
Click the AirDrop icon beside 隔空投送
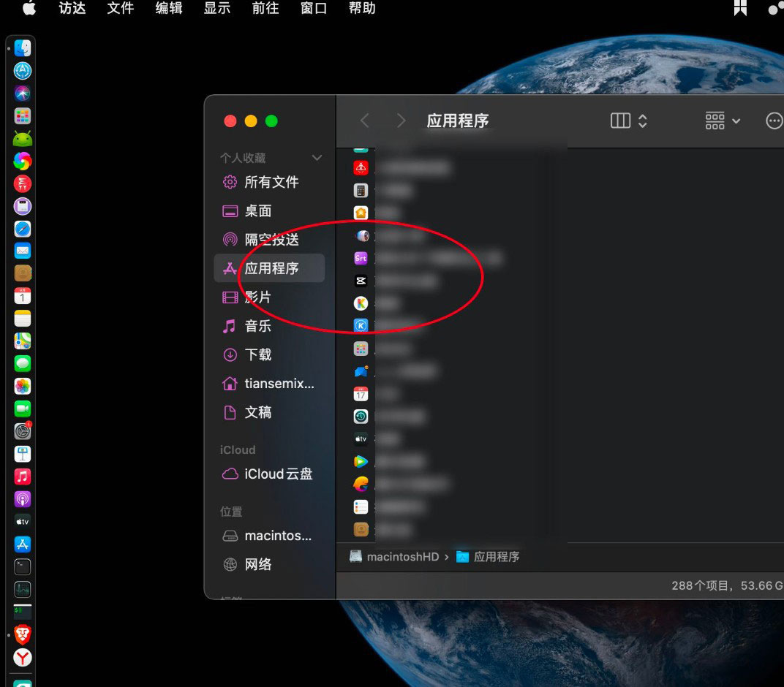coord(230,239)
